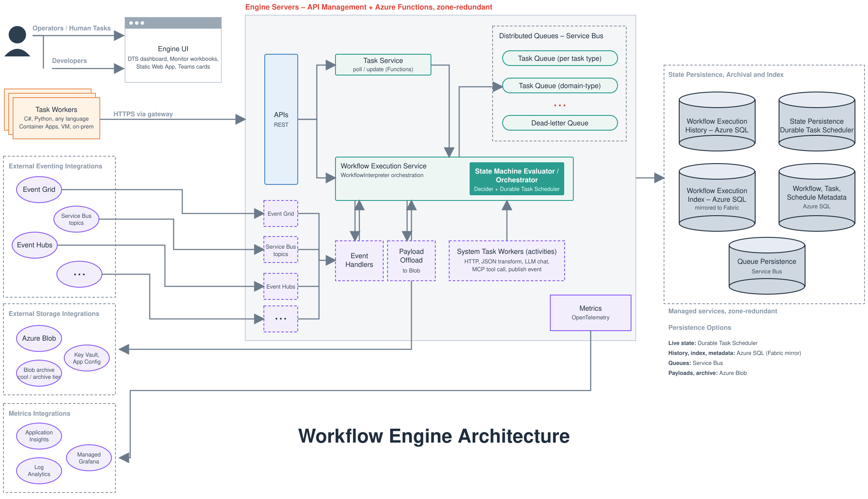Click the Engine UI browser window box
The width and height of the screenshot is (868, 499).
pyautogui.click(x=173, y=50)
